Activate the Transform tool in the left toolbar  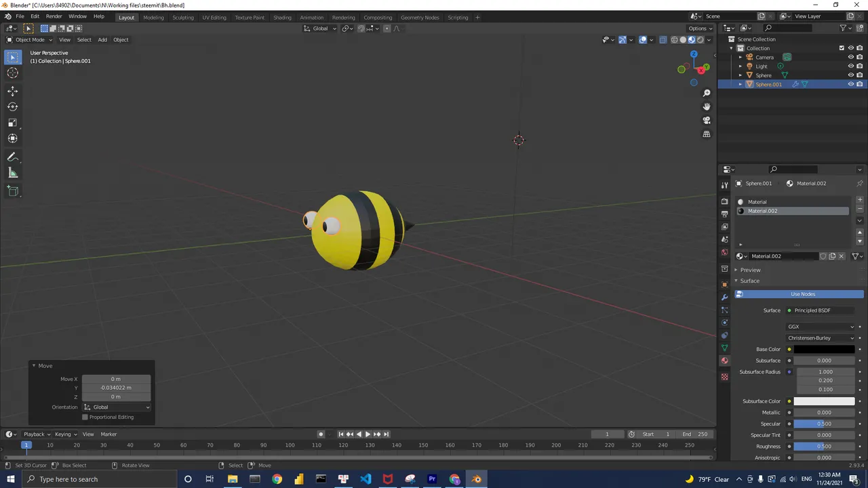click(x=13, y=138)
